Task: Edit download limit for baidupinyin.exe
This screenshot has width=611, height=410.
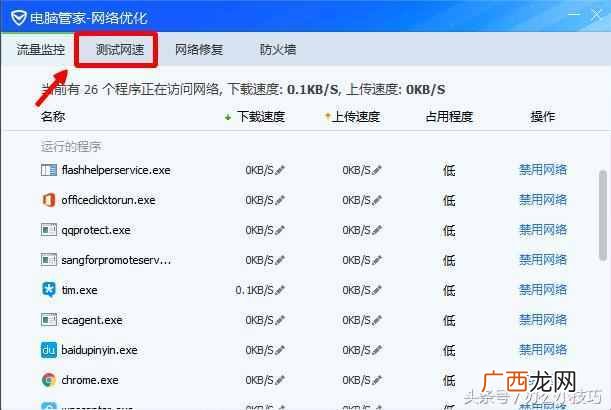Action: coord(280,350)
